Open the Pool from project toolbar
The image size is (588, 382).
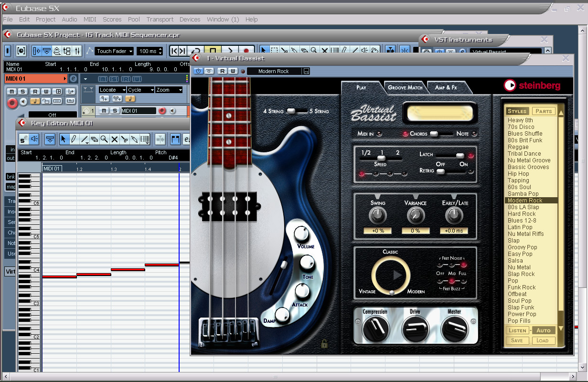pos(67,51)
